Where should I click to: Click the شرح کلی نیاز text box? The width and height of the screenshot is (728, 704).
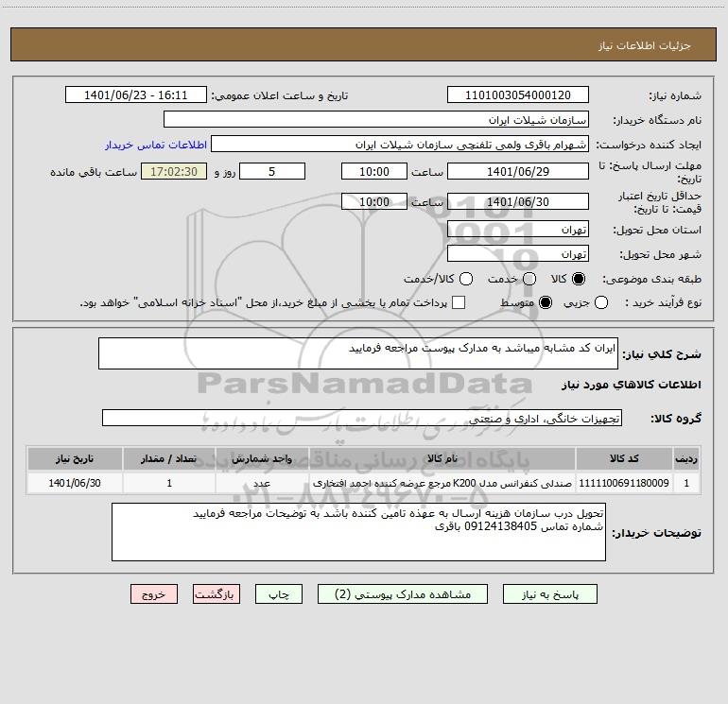click(x=358, y=353)
